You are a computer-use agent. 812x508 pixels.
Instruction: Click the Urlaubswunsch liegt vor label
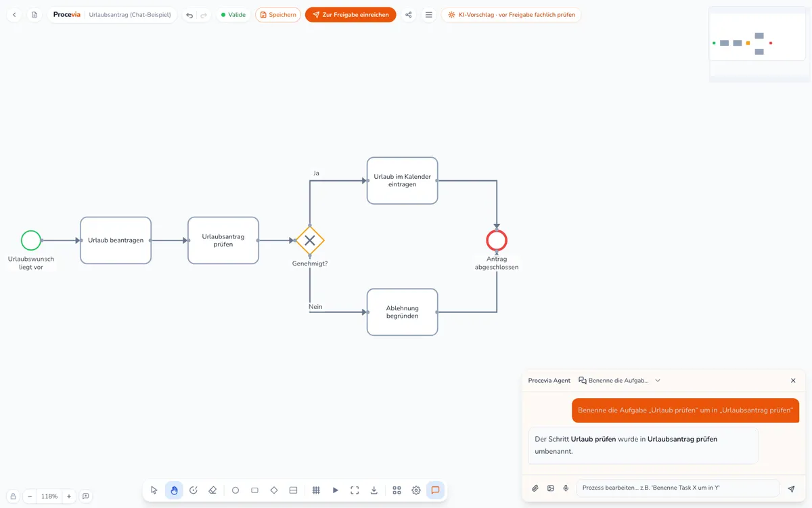(31, 263)
